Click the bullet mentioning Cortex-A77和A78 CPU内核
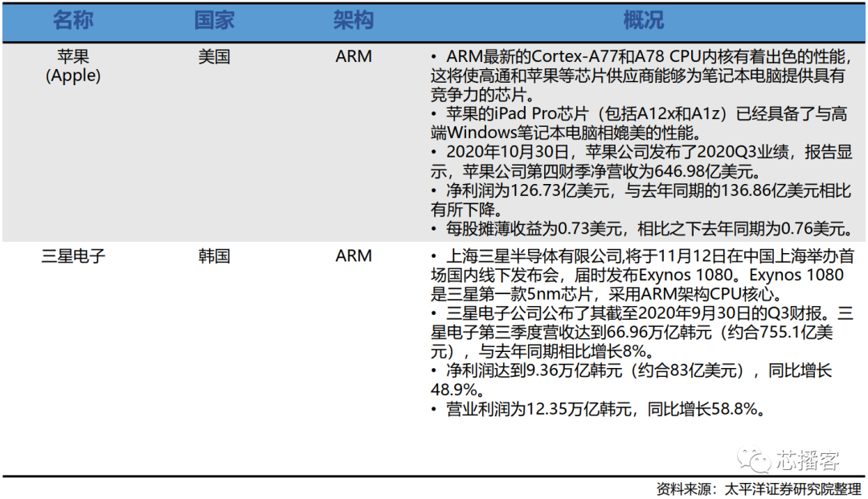868x499 pixels. (641, 76)
